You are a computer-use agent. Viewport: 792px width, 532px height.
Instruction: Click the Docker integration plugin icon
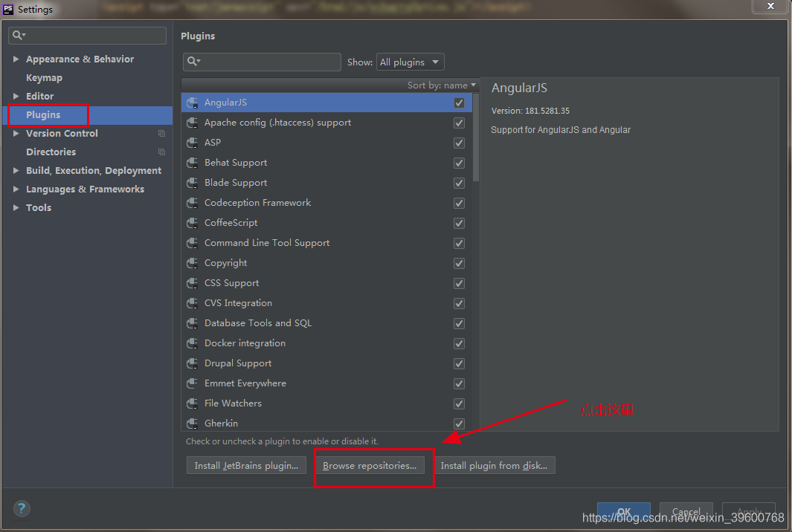192,343
